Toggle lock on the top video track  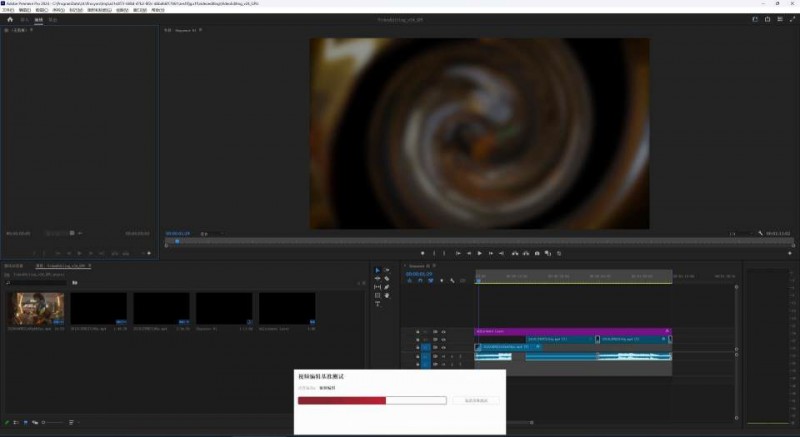tap(417, 331)
